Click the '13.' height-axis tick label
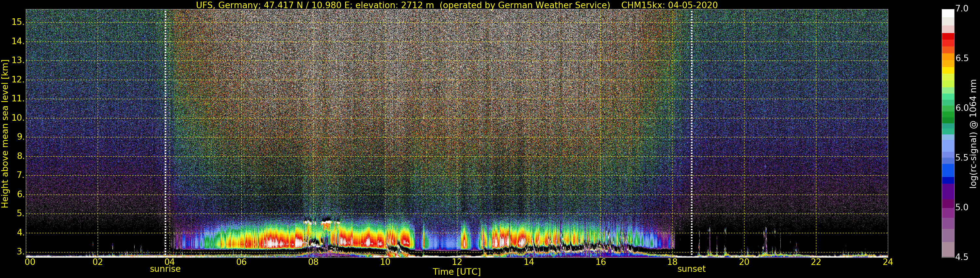 18,61
